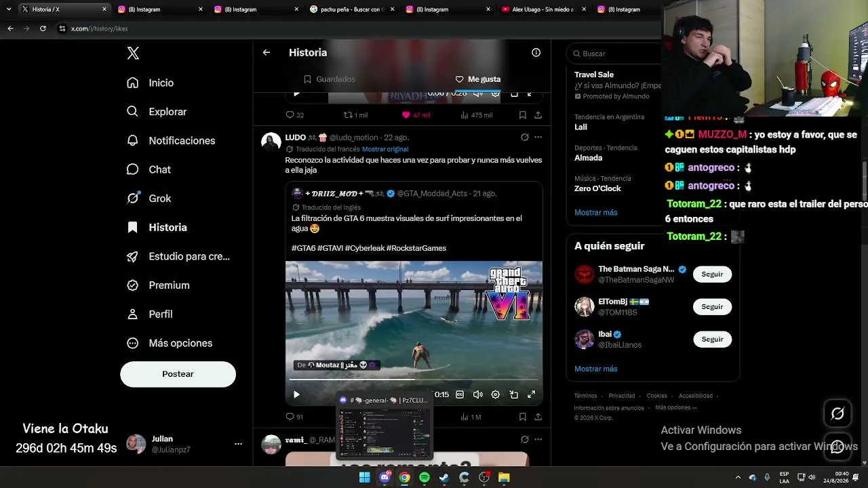Seek on the GTA VI video progress bar

click(414, 380)
